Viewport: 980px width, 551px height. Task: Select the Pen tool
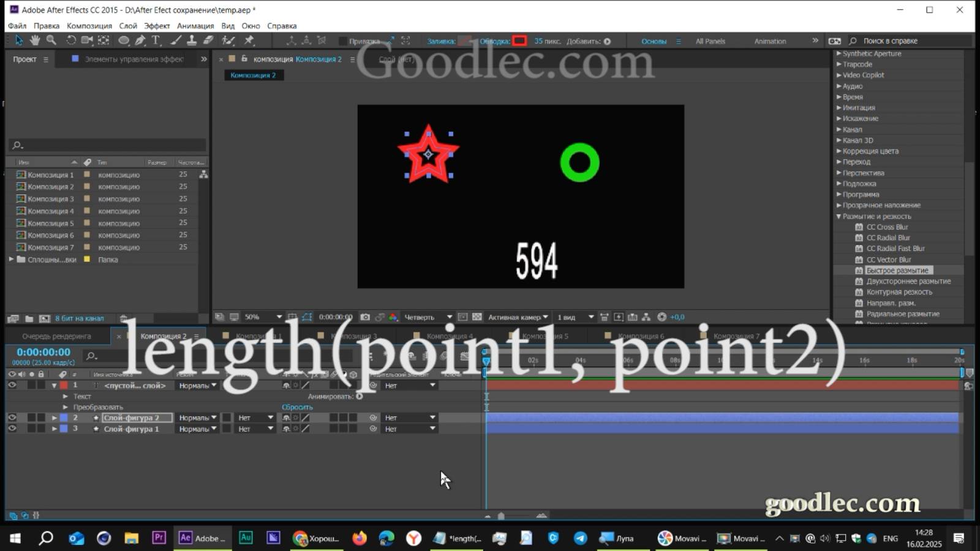coord(140,40)
